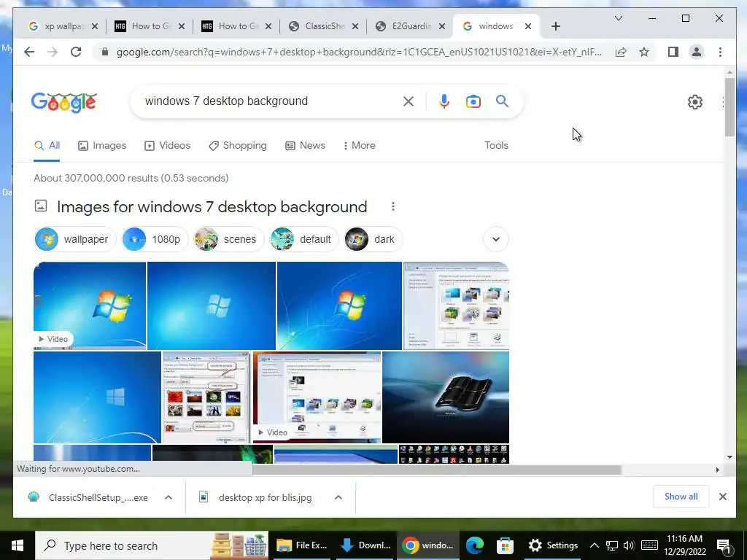747x560 pixels.
Task: Share this page via address bar icon
Action: 621,52
